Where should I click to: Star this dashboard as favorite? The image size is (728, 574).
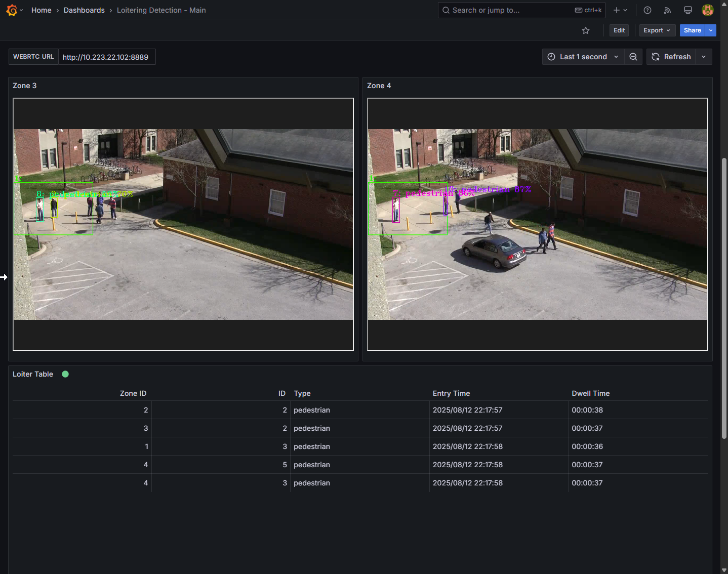click(x=586, y=30)
